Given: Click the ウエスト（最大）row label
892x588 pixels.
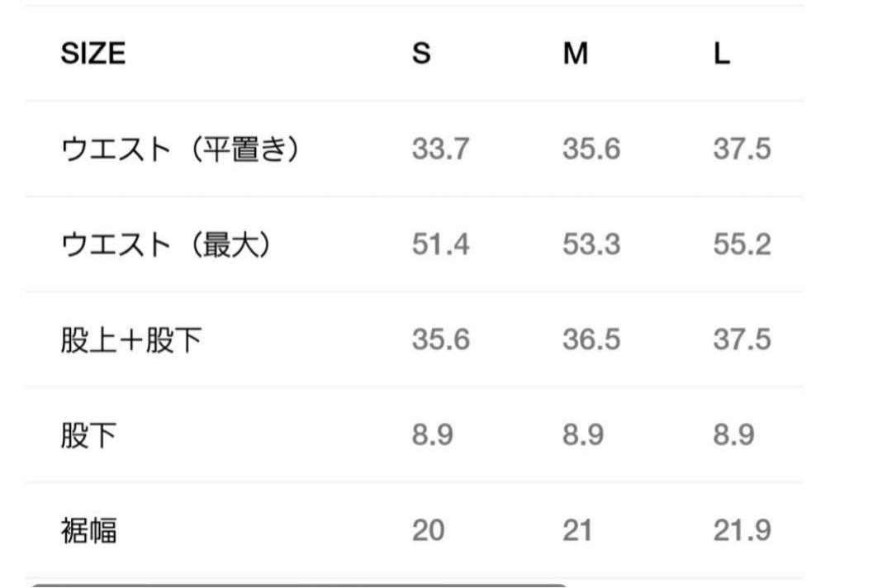Looking at the screenshot, I should coord(166,245).
